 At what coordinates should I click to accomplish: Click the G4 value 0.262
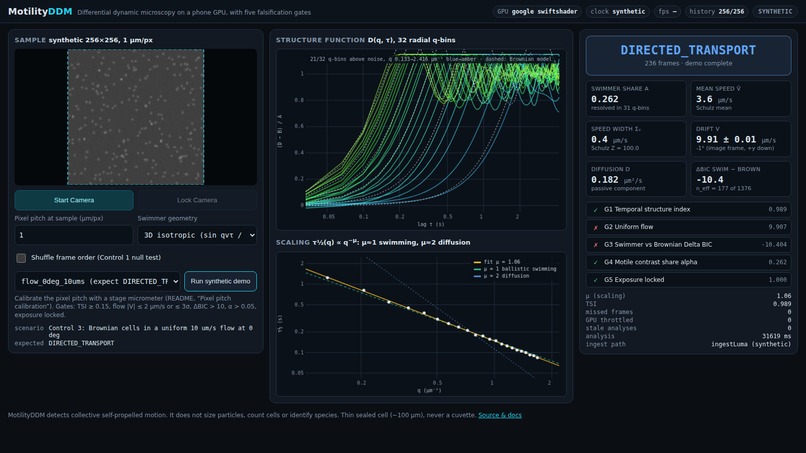(777, 262)
